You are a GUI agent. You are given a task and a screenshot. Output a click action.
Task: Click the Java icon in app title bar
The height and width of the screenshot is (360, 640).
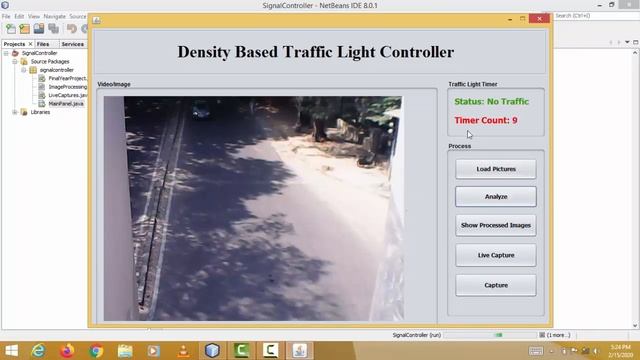(x=96, y=20)
